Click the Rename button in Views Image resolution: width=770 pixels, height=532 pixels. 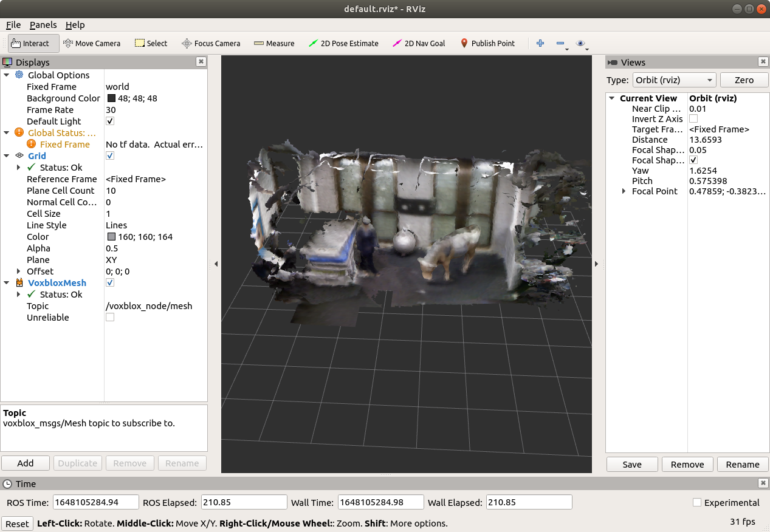tap(743, 464)
